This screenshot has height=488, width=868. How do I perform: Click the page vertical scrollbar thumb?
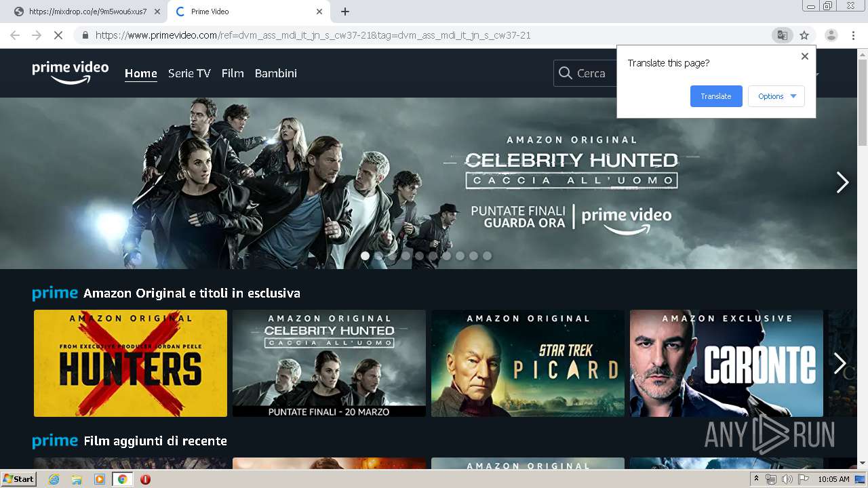[863, 102]
